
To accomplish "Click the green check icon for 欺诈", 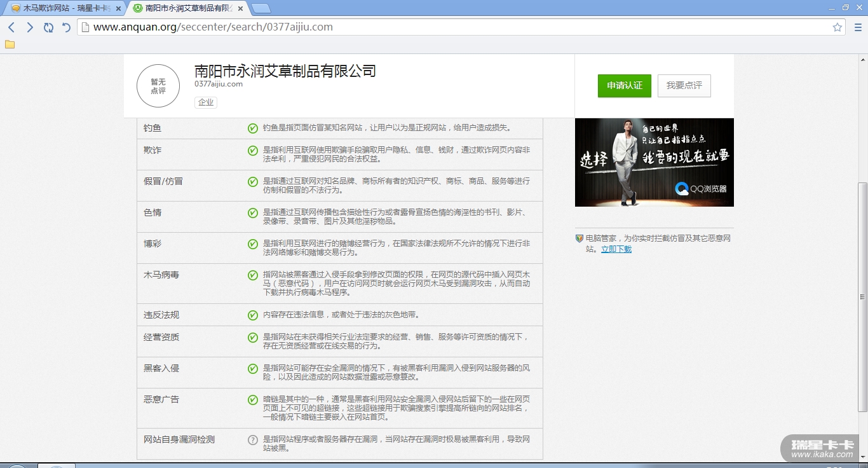I will (253, 151).
